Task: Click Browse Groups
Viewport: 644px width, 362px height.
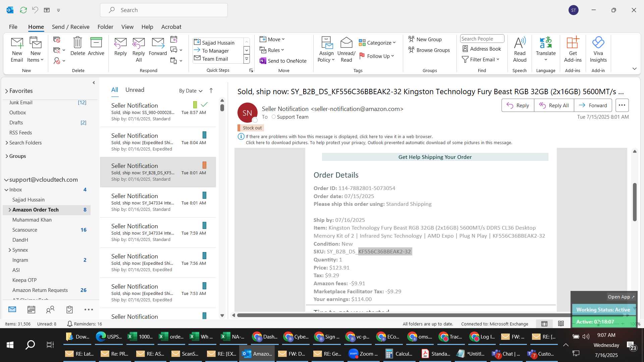Action: click(429, 50)
